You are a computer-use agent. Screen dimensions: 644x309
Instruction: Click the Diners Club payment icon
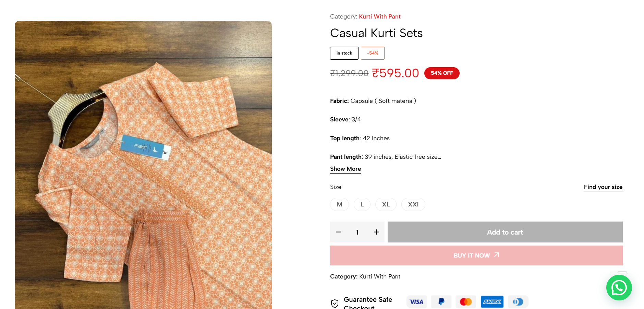point(518,302)
